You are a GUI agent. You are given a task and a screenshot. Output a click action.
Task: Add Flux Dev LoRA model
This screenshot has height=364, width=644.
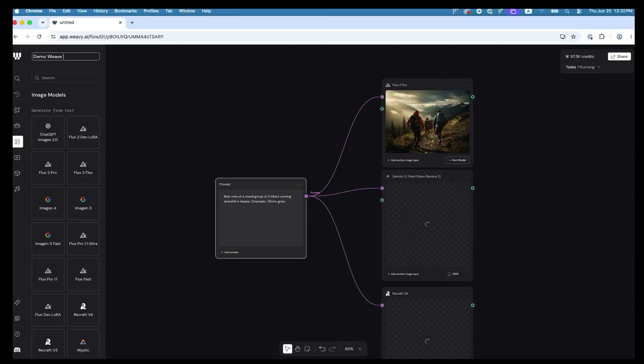(x=48, y=310)
